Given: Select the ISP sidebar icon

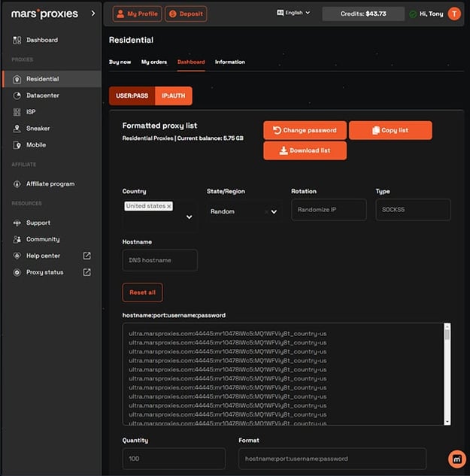Looking at the screenshot, I should 17,112.
